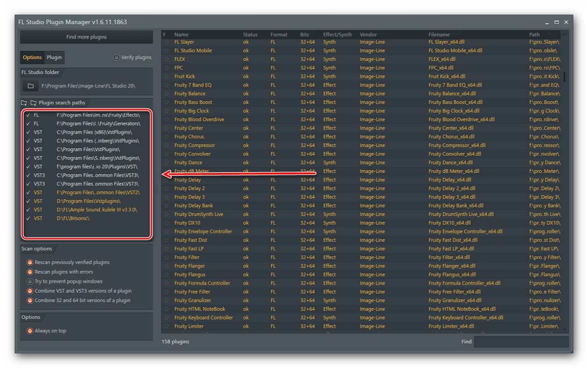Select the Ample Sound..kulele III path row

point(87,209)
